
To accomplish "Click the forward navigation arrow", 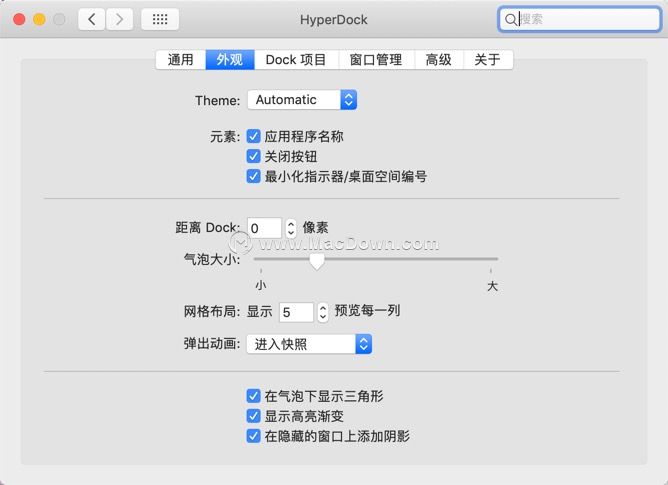I will pos(120,19).
